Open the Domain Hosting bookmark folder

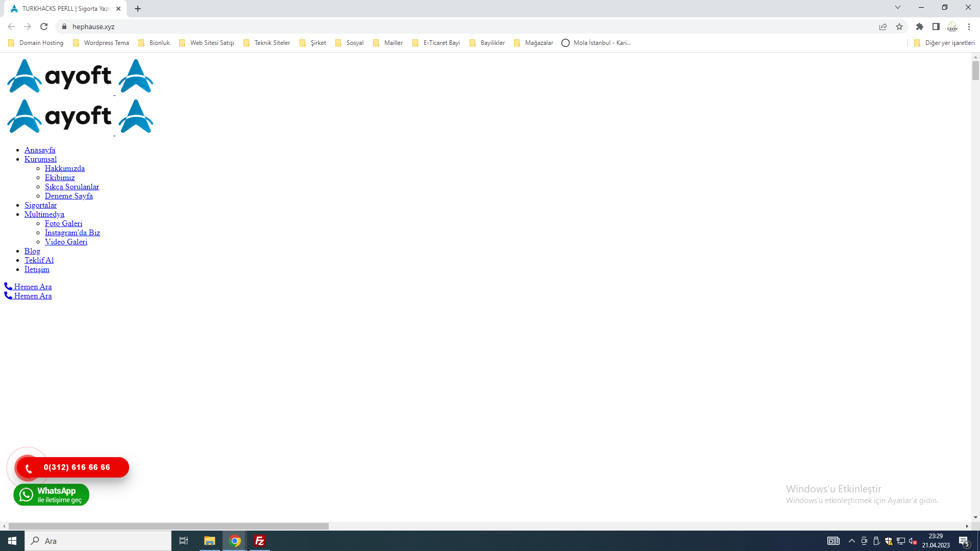(36, 43)
